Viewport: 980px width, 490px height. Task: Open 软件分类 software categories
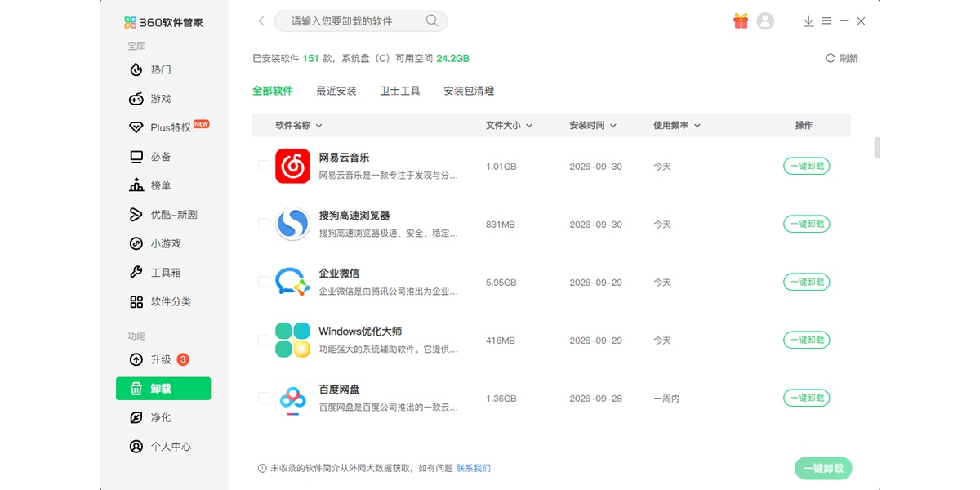[x=160, y=301]
